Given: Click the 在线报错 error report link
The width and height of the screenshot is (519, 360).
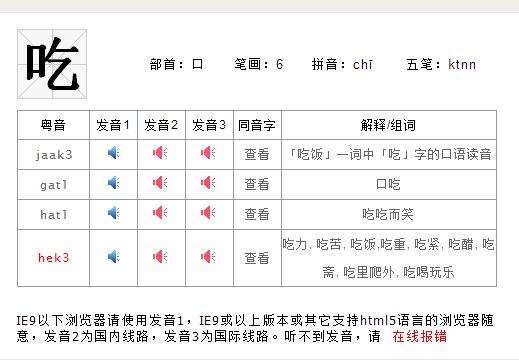Looking at the screenshot, I should tap(419, 336).
